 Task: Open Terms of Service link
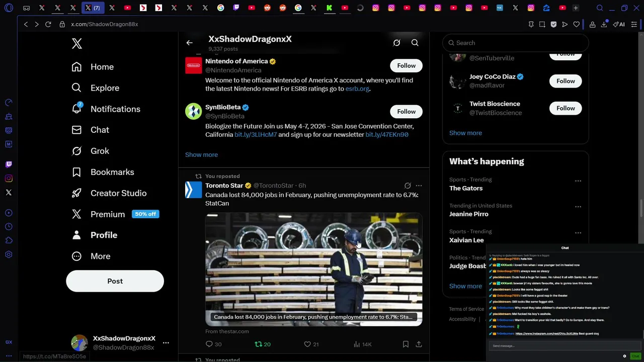(466, 309)
